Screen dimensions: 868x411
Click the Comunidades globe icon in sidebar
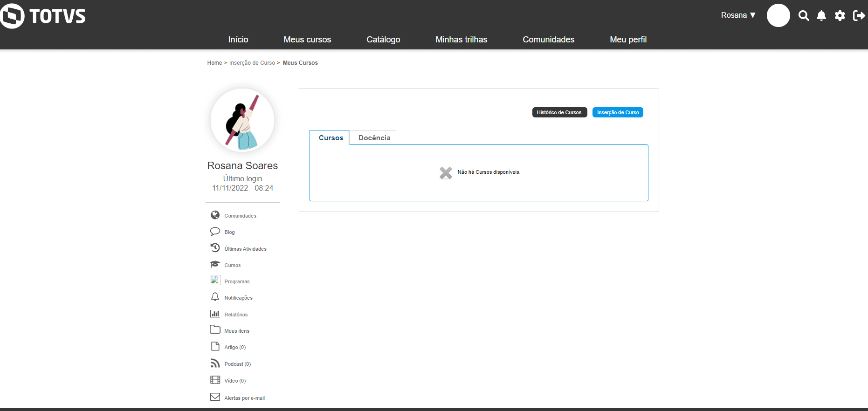(215, 215)
